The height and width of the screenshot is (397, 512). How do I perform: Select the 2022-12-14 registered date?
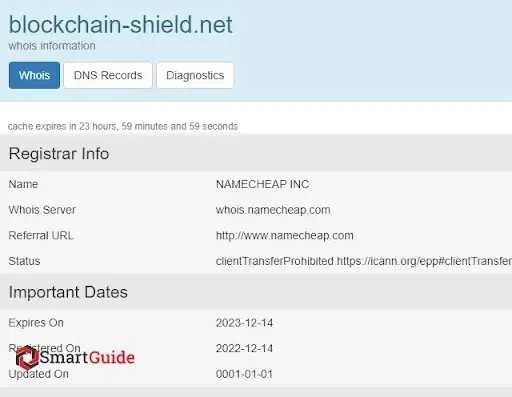(244, 348)
